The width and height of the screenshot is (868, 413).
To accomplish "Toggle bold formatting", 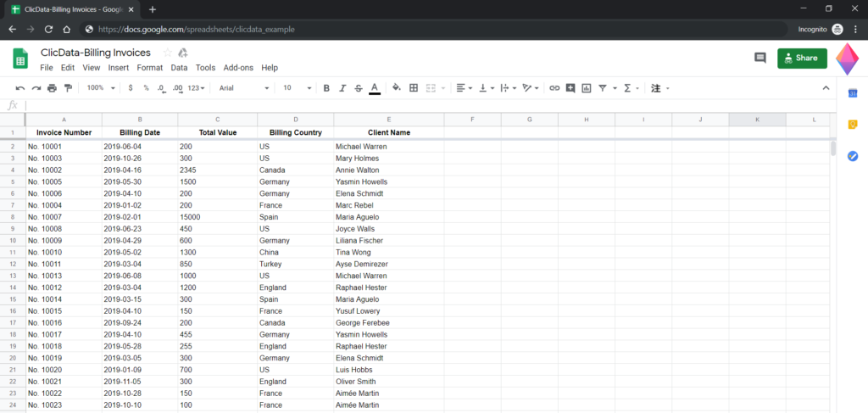I will 326,87.
